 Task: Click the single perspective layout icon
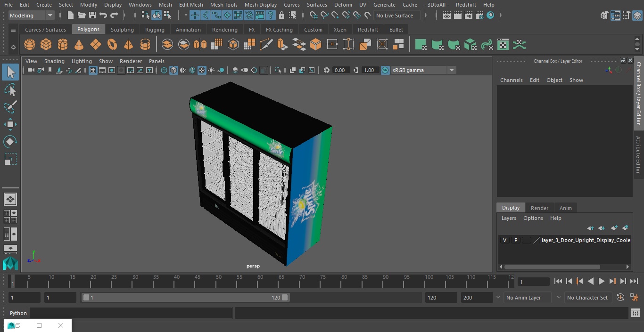(x=10, y=199)
